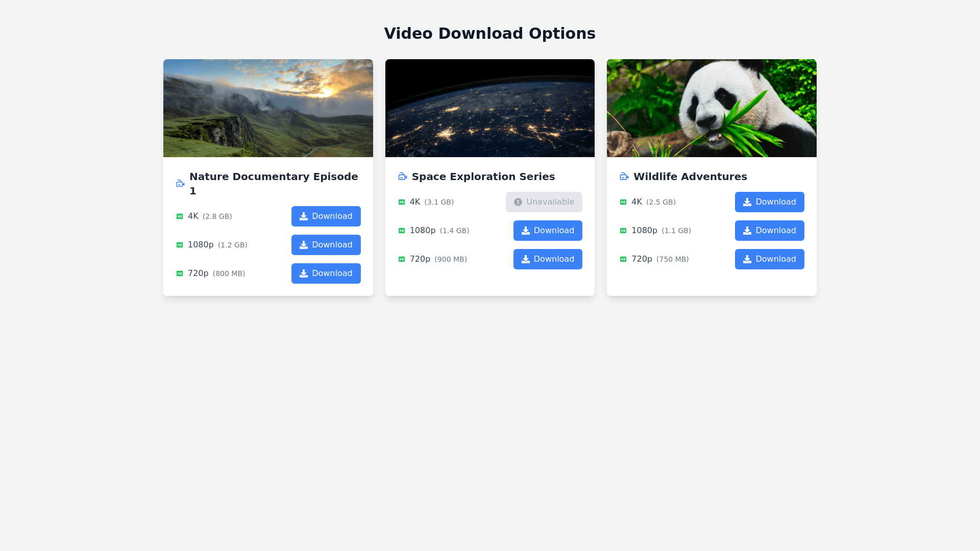Click HD badge icon next to Space 1080p
This screenshot has width=980, height=551.
(x=402, y=231)
